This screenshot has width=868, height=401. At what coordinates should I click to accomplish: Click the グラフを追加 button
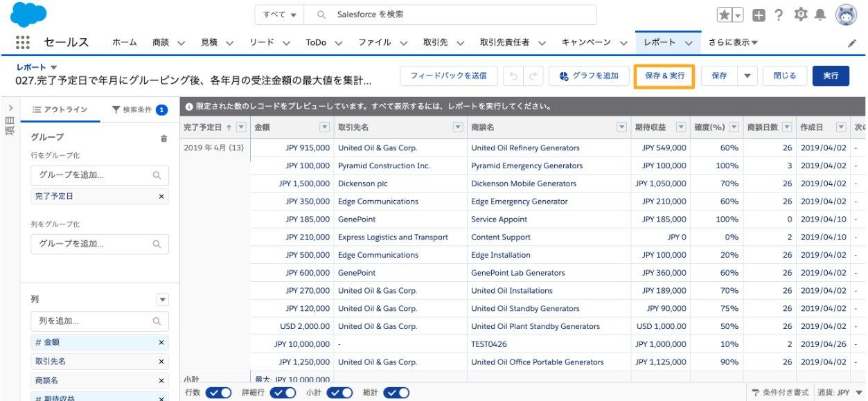click(x=589, y=76)
